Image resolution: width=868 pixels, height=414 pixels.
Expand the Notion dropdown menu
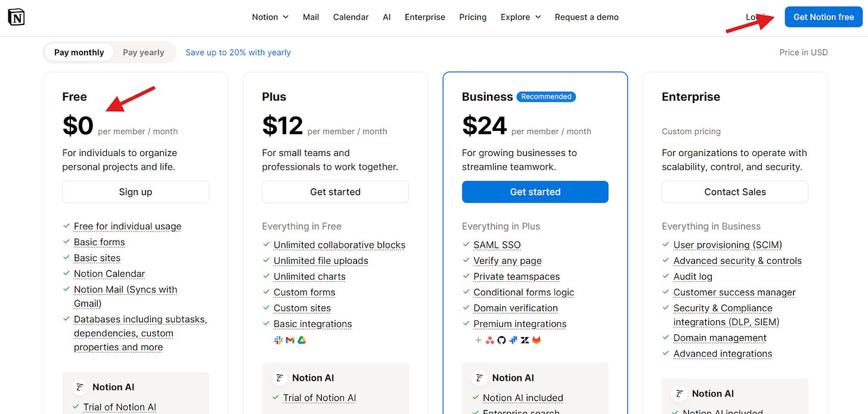(x=270, y=17)
